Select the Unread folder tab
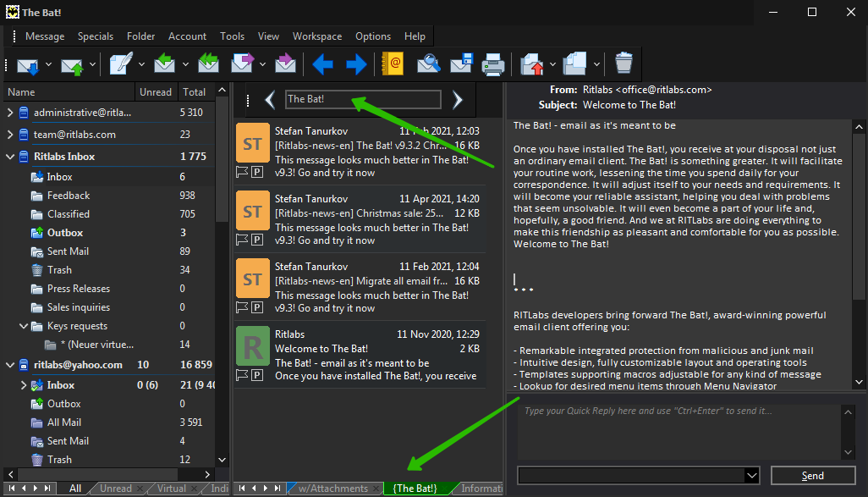Viewport: 868px width, 497px height. 116,489
